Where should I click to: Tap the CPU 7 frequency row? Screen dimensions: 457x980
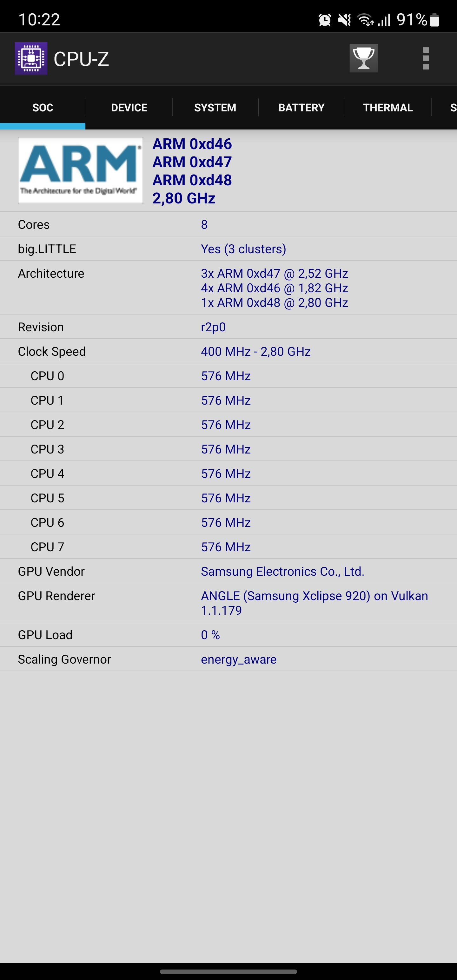click(x=228, y=547)
